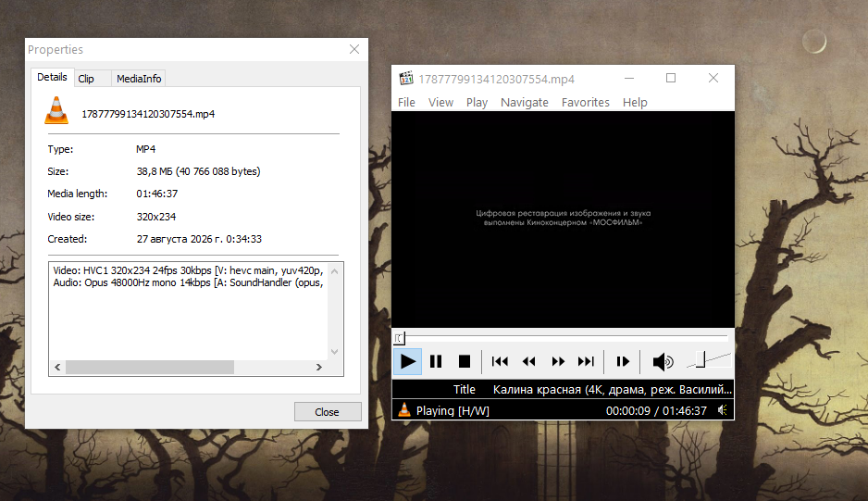
Task: Click the Play button in player controls
Action: tap(407, 362)
